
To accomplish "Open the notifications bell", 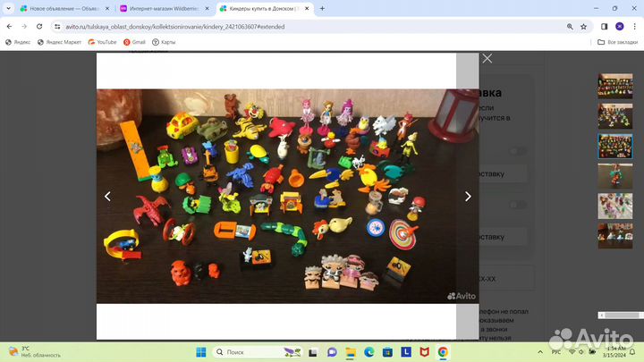I will point(633,352).
